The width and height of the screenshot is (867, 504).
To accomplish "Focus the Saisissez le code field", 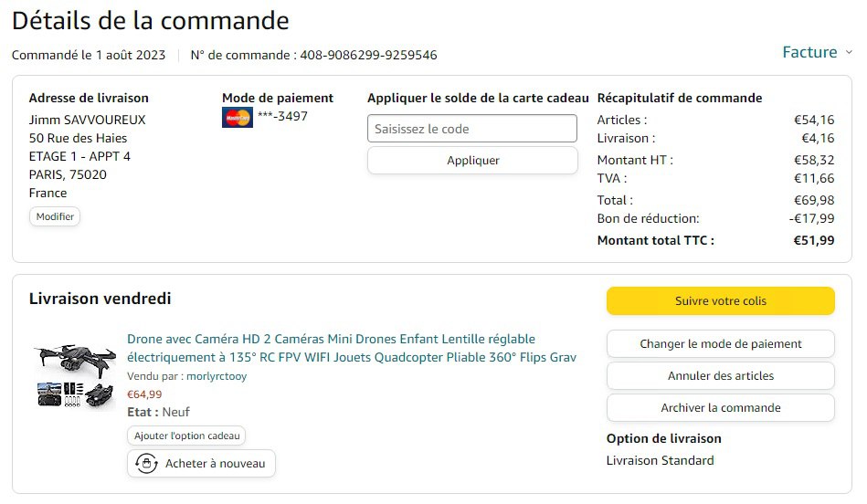I will pyautogui.click(x=472, y=129).
